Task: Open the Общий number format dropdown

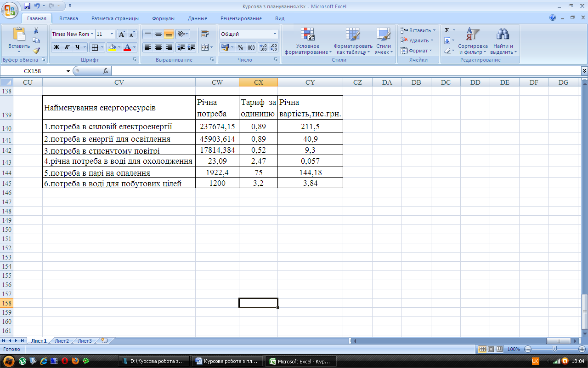Action: [275, 34]
